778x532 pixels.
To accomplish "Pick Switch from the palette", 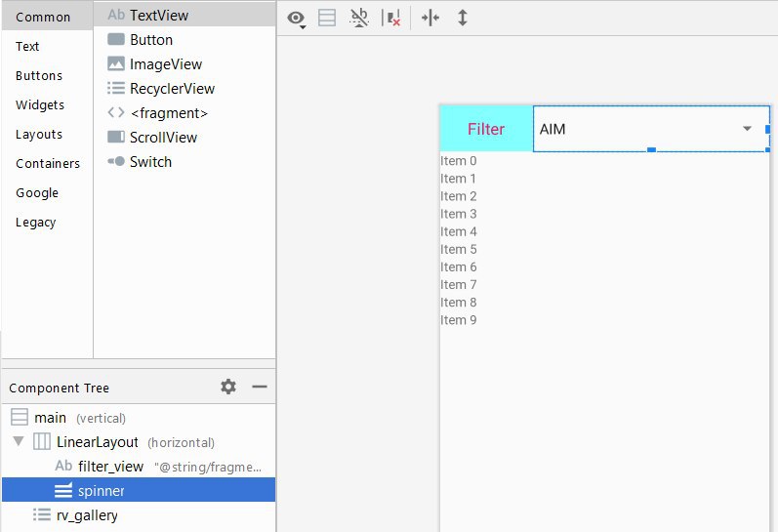I will click(184, 162).
